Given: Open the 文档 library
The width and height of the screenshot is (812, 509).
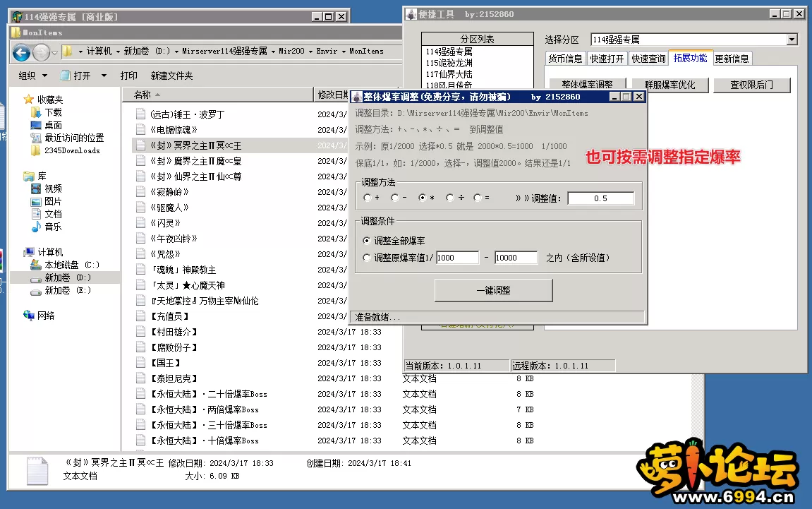Looking at the screenshot, I should (53, 214).
